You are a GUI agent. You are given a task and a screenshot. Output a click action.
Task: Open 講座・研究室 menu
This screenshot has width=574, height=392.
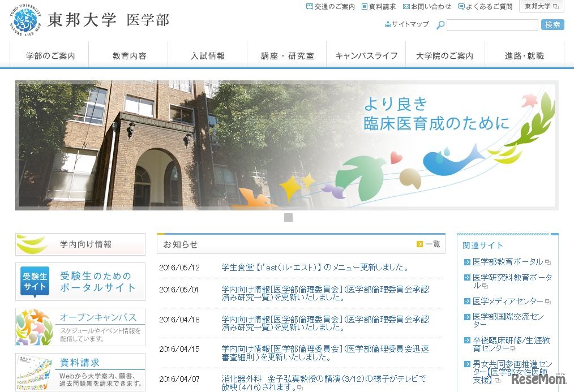click(288, 55)
